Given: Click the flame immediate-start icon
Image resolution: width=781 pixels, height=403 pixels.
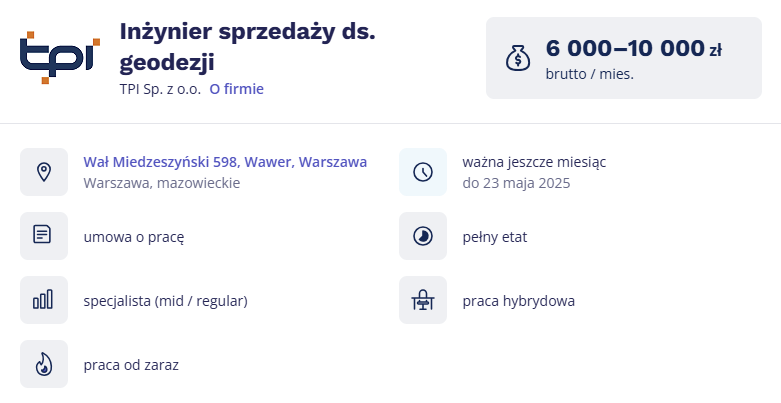Looking at the screenshot, I should [44, 364].
